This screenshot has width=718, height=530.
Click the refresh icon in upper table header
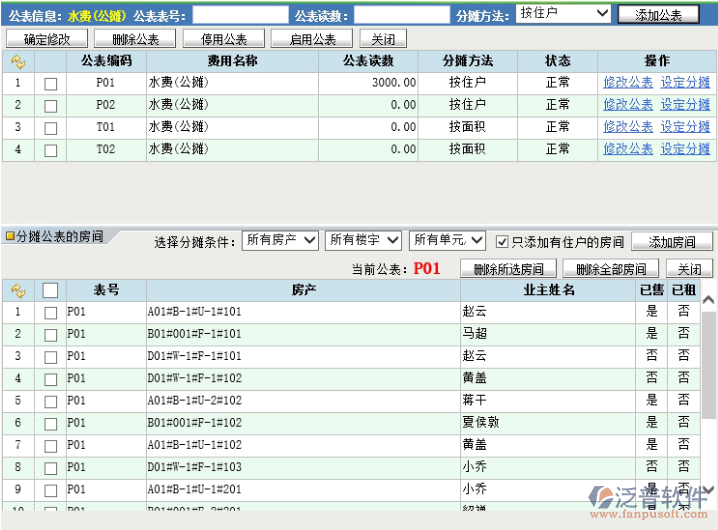17,61
